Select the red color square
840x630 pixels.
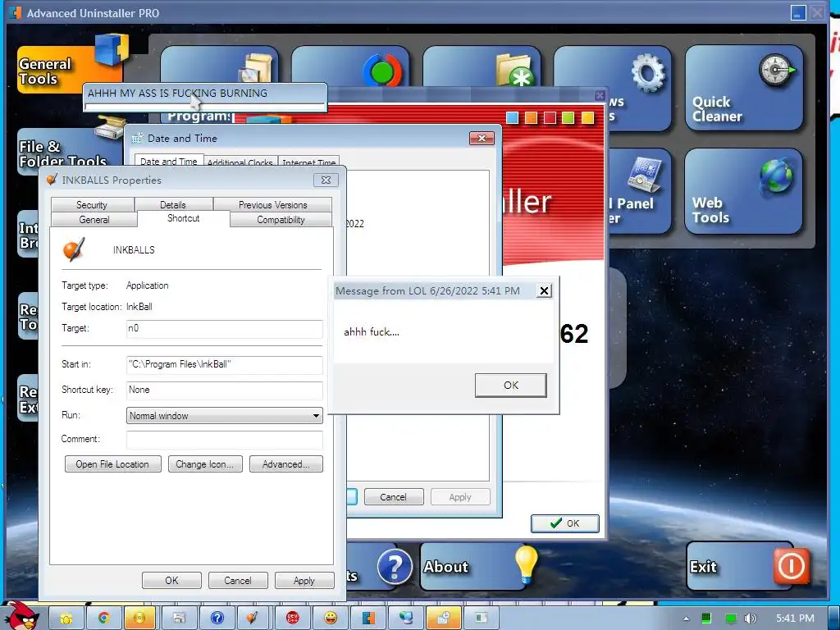coord(550,118)
